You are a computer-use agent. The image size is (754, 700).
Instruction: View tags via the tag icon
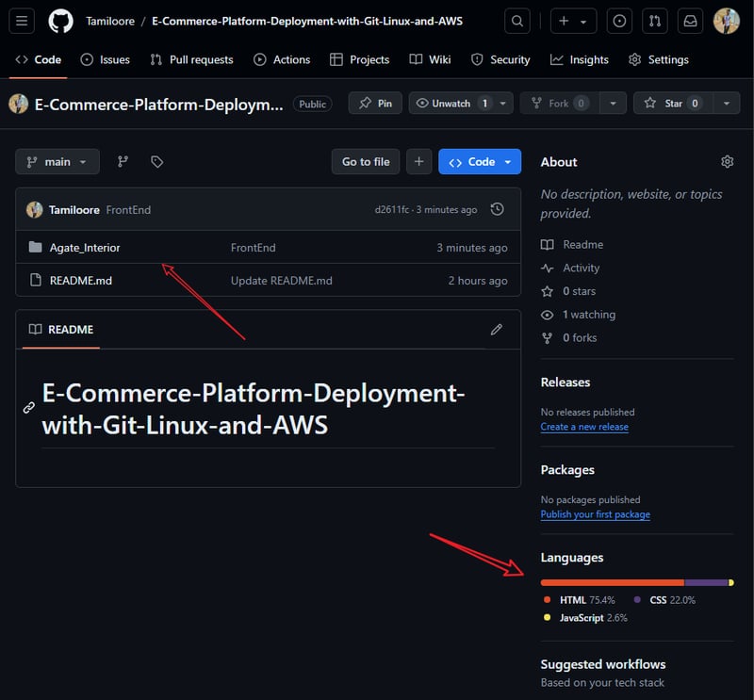point(156,162)
